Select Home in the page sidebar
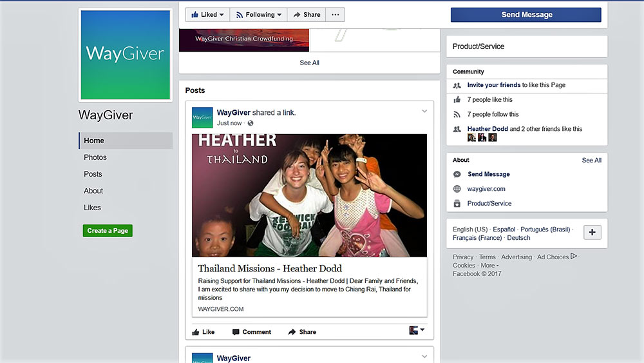The width and height of the screenshot is (644, 363). pyautogui.click(x=126, y=141)
